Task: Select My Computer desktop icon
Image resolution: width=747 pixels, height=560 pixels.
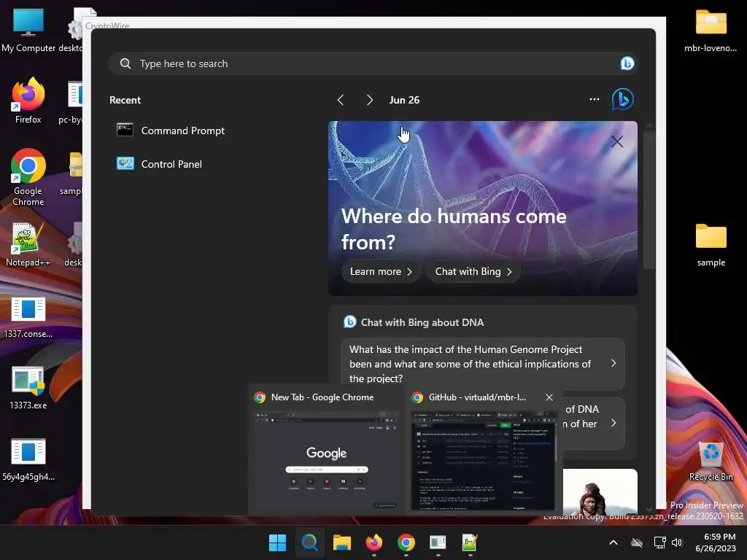Action: [28, 30]
